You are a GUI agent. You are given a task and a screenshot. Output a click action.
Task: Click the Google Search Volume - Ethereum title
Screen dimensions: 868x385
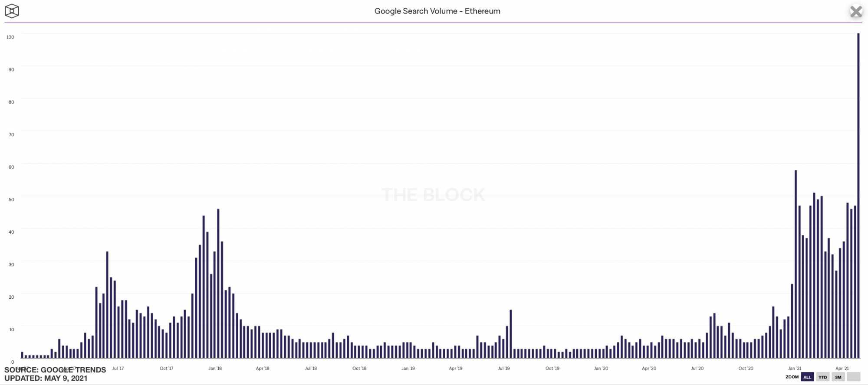(437, 11)
